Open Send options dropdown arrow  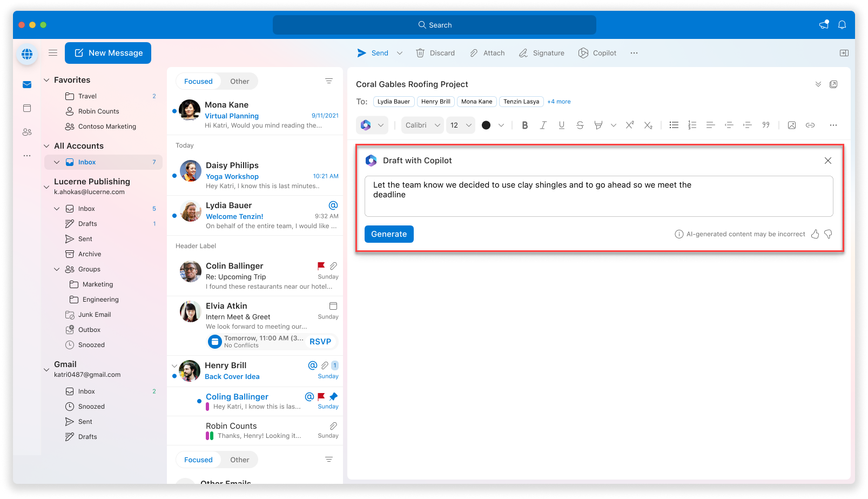(x=400, y=53)
